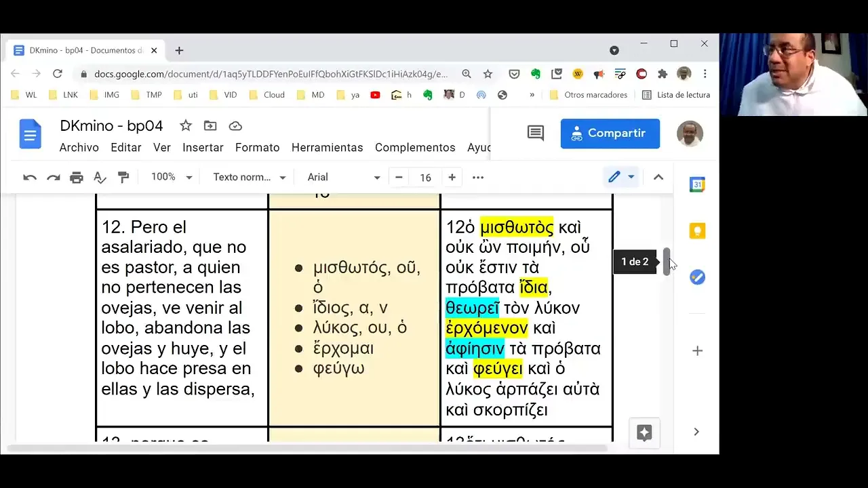Open the zoom level 100% dropdown
Viewport: 868px width, 488px height.
tap(172, 177)
